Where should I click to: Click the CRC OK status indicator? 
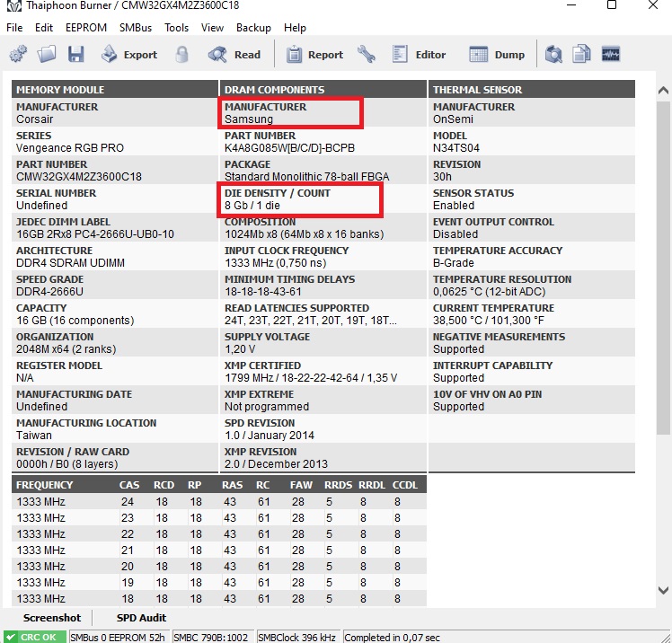pyautogui.click(x=34, y=637)
